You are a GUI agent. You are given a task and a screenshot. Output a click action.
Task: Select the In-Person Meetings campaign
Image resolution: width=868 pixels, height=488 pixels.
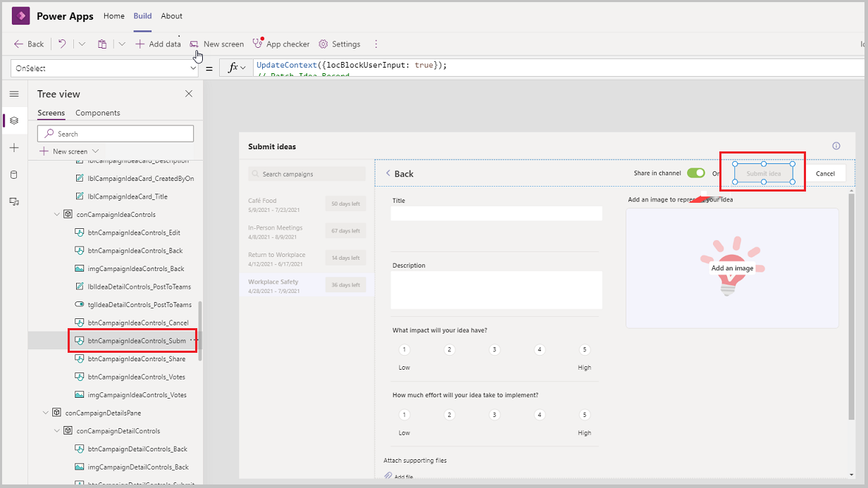(x=306, y=231)
